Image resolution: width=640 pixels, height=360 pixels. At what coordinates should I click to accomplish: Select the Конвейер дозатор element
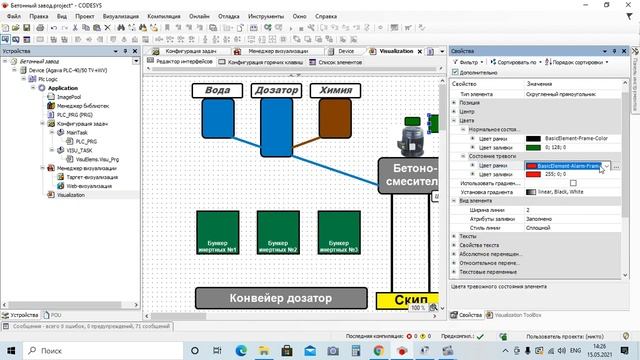coord(281,298)
